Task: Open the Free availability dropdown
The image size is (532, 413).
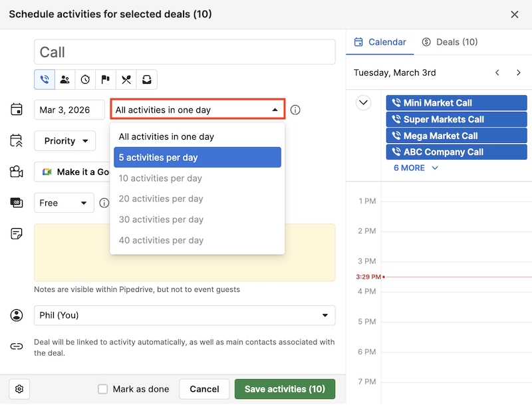Action: point(64,203)
